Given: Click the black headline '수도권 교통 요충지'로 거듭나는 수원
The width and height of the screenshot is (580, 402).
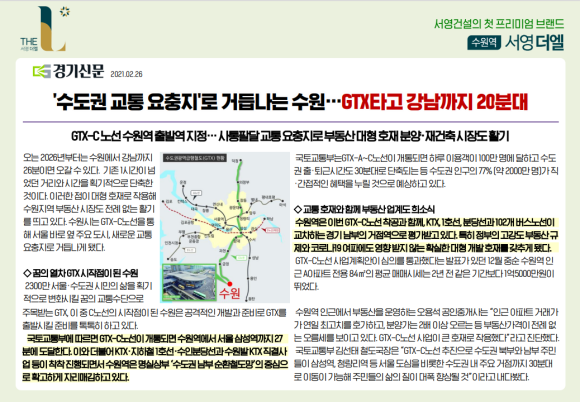Looking at the screenshot, I should point(189,102).
